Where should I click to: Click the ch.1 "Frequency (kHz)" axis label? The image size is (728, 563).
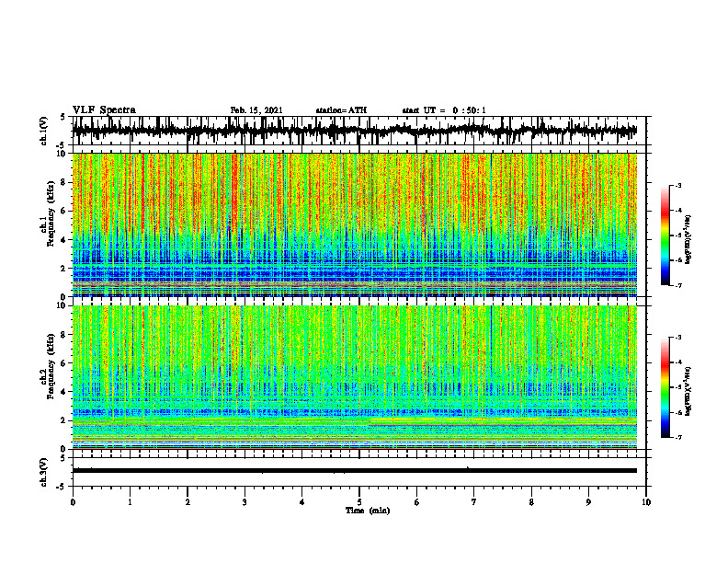point(51,213)
